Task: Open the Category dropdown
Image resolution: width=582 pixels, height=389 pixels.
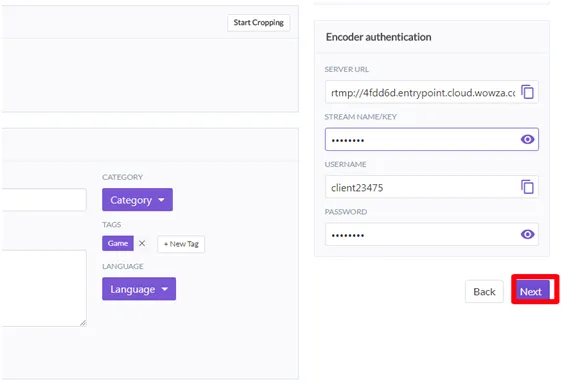Action: point(137,200)
